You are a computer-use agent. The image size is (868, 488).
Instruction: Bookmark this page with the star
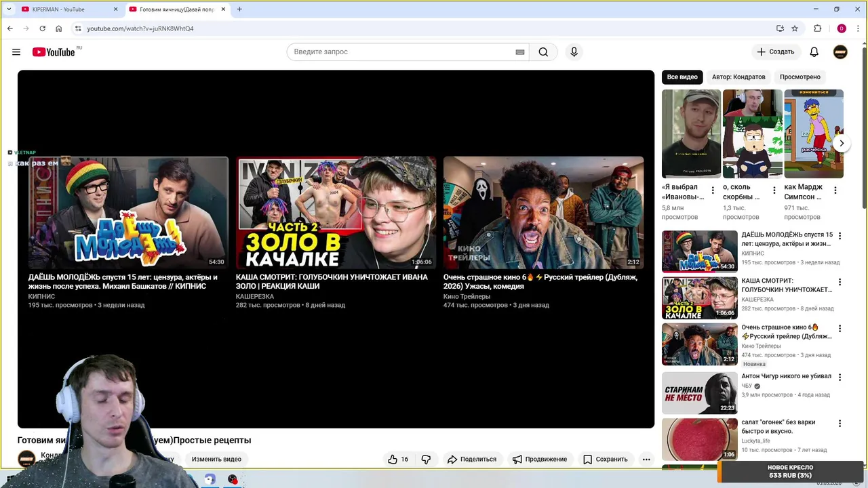tap(795, 28)
